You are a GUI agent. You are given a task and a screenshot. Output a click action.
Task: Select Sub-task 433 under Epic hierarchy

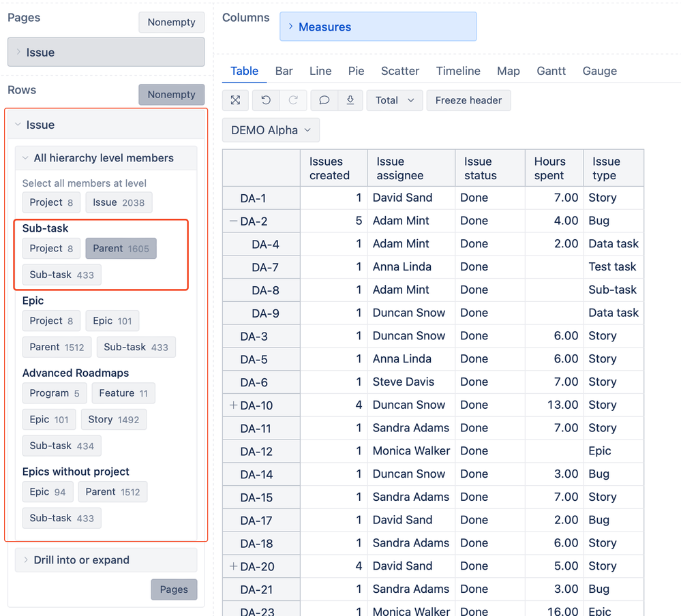[x=136, y=348]
